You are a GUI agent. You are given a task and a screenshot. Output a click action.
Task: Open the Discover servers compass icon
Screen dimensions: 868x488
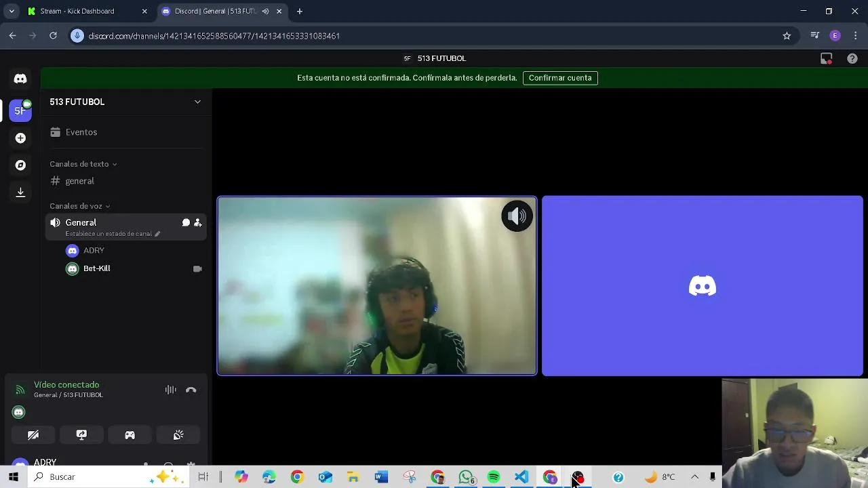(20, 165)
